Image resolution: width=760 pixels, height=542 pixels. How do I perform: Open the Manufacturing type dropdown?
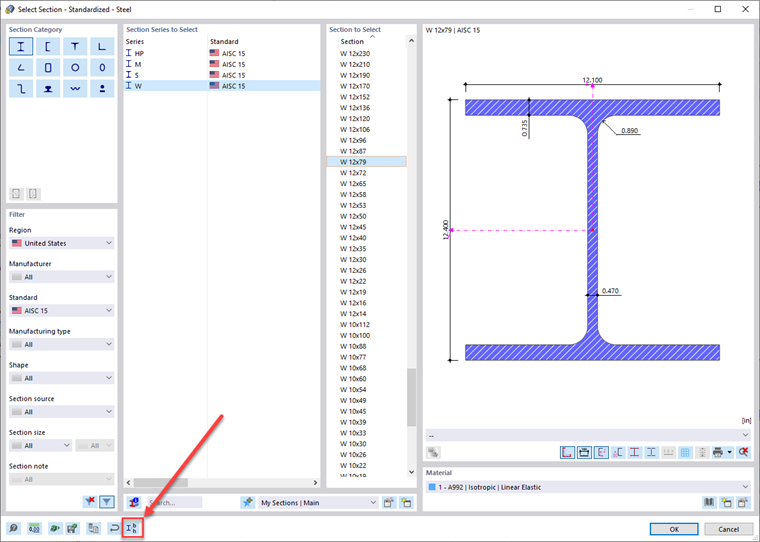[x=62, y=344]
